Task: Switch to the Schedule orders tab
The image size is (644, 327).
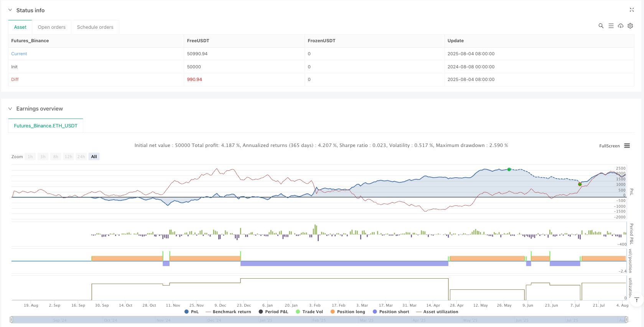Action: (x=95, y=27)
